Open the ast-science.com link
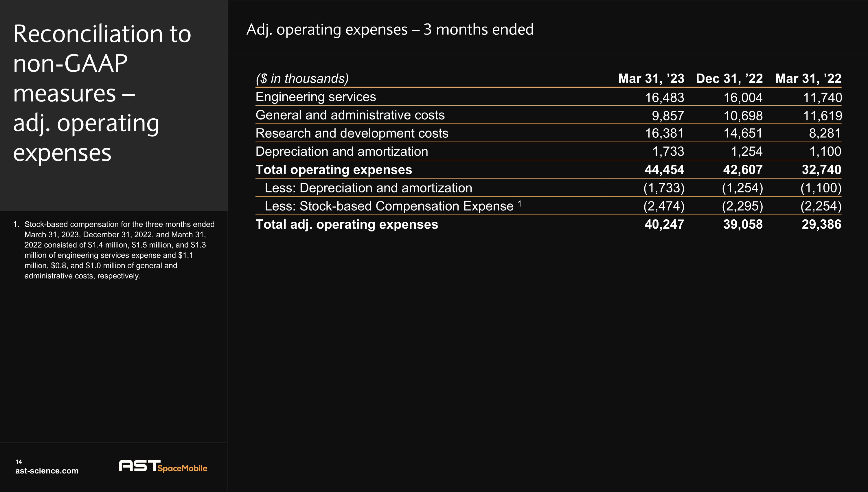Screen dimensions: 868x492 (x=47, y=471)
